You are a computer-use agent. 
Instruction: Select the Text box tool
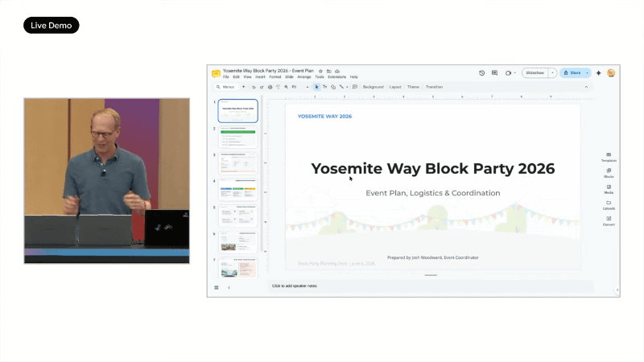(325, 87)
